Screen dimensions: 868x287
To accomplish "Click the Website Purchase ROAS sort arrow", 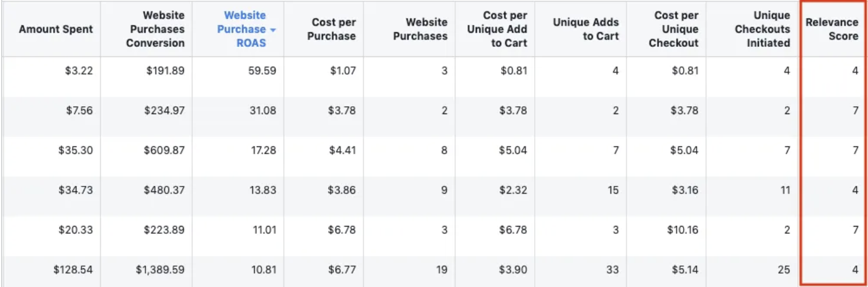I will click(x=273, y=29).
